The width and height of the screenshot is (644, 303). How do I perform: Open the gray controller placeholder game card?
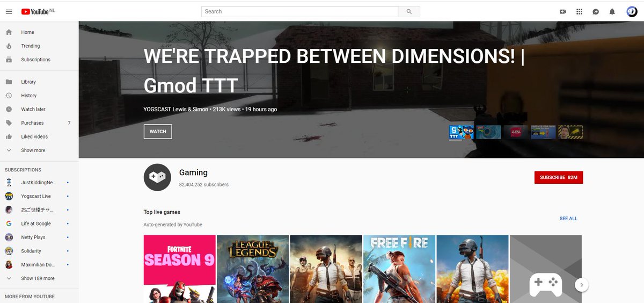click(x=545, y=269)
